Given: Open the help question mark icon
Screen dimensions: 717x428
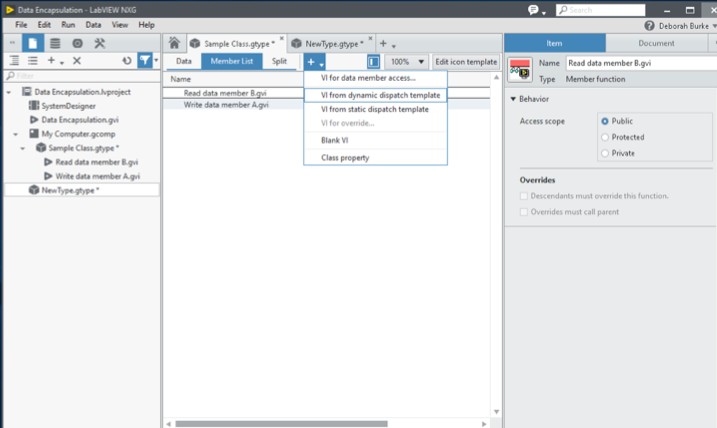Looking at the screenshot, I should click(649, 26).
